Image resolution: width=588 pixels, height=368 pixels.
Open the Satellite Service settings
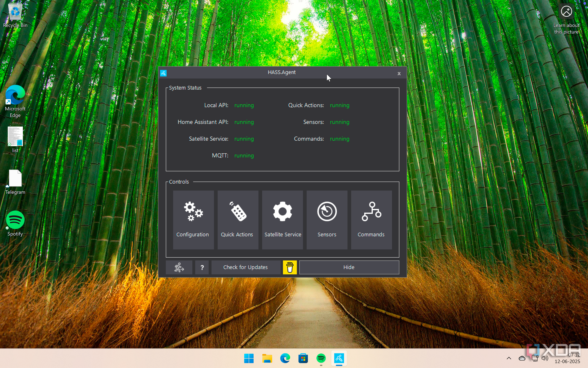click(282, 220)
